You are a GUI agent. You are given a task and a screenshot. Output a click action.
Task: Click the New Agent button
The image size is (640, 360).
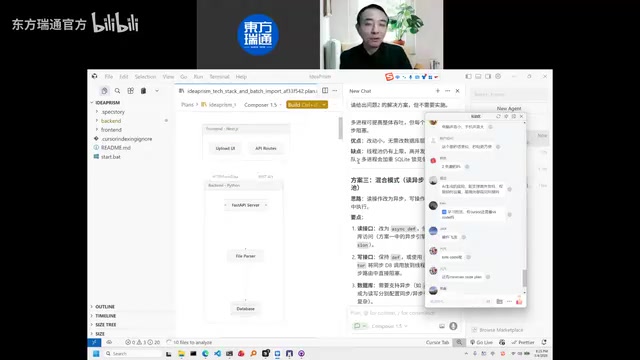(509, 109)
